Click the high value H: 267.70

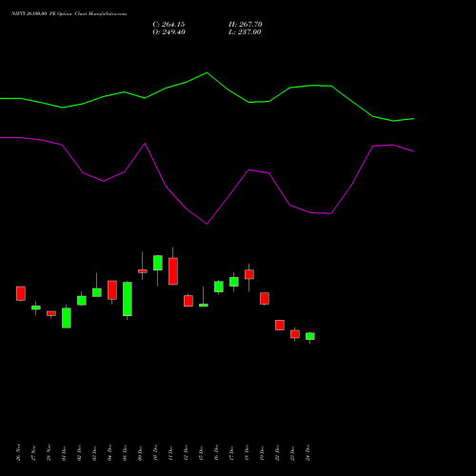coord(246,25)
